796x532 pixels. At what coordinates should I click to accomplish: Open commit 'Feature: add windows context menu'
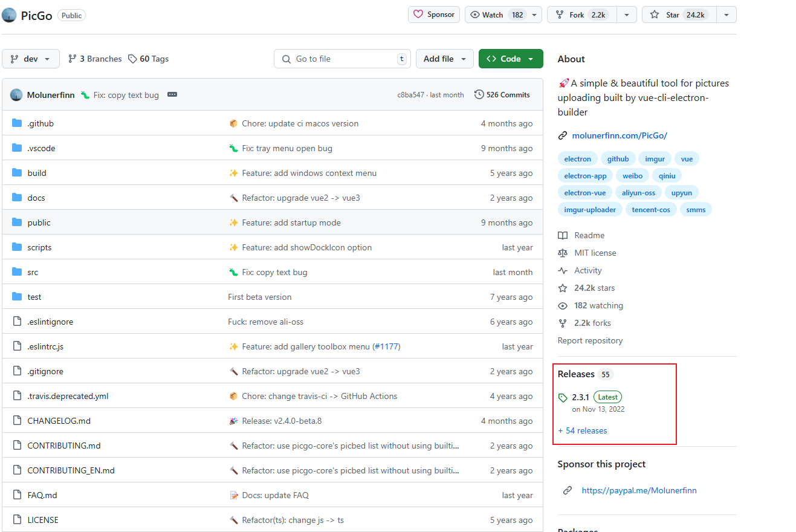(x=309, y=173)
